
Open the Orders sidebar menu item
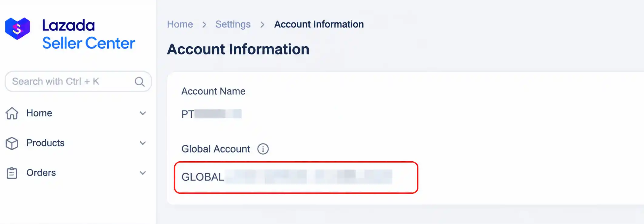[76, 173]
